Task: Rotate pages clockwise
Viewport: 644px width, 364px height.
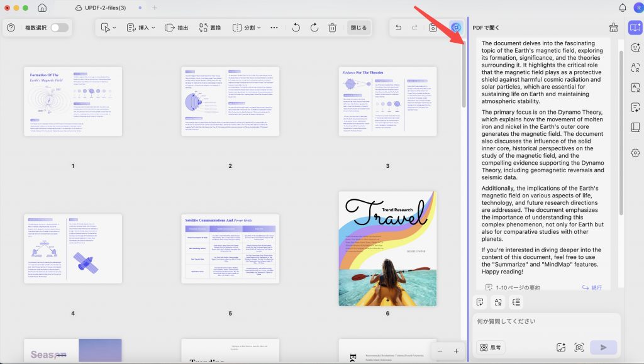Action: tap(314, 28)
